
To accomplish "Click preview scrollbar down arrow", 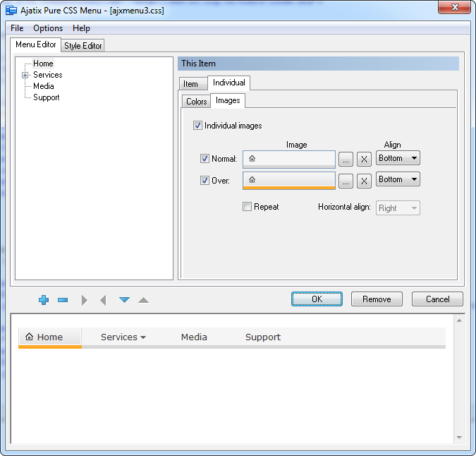I will point(459,438).
